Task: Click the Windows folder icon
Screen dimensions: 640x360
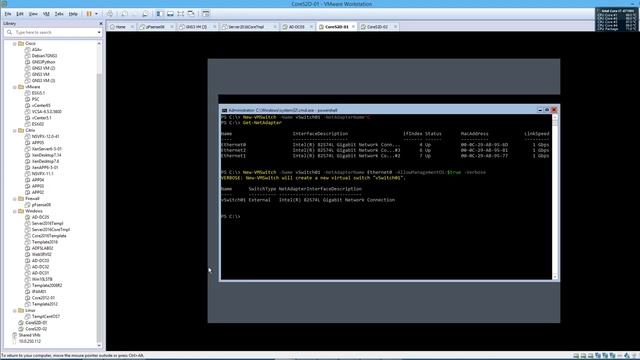Action: [21, 211]
